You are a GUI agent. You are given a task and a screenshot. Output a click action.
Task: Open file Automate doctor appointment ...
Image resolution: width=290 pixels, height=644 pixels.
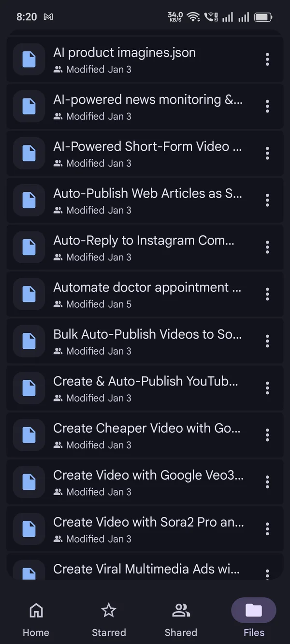[145, 294]
